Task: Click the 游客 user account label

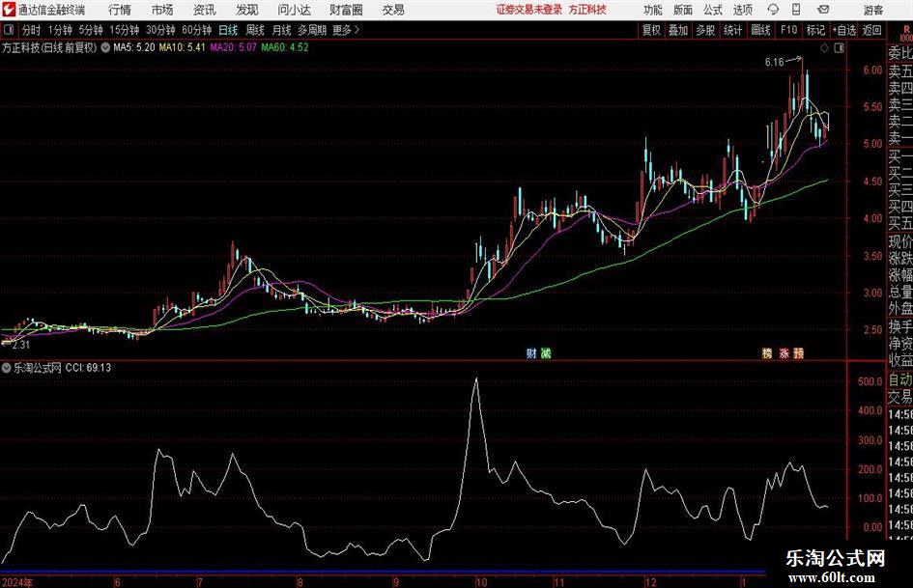Action: pos(873,10)
